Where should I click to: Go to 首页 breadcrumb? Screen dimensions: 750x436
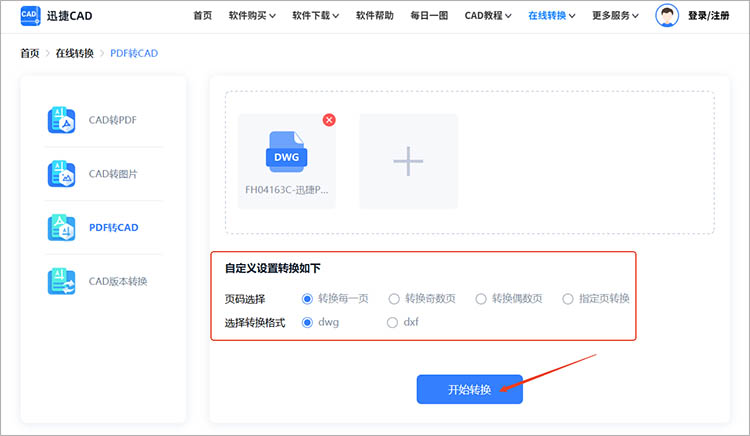(x=30, y=53)
